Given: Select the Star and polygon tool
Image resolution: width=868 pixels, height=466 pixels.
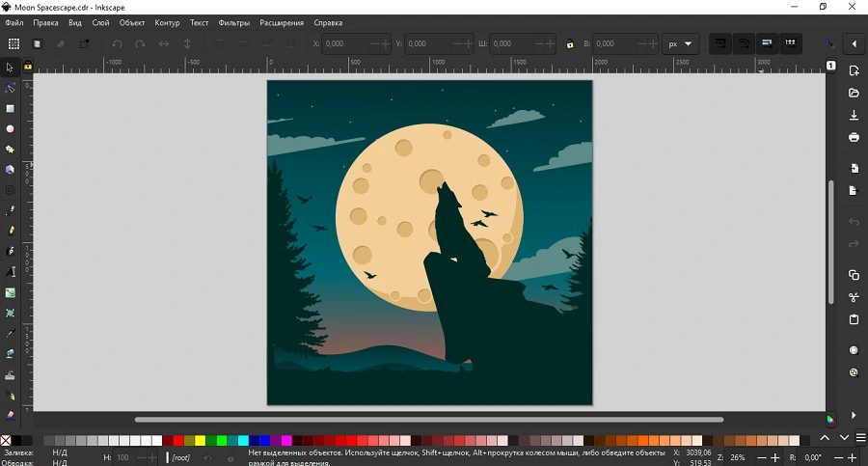Looking at the screenshot, I should pos(10,150).
